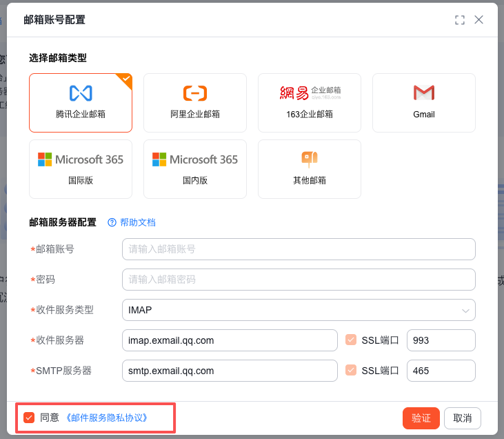Edit the 收件服务器 imap.exmail.qq.com field

(230, 340)
